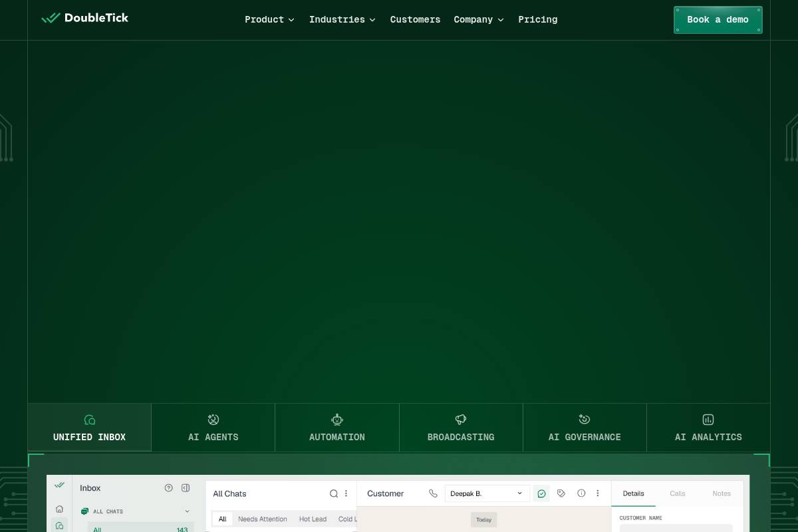This screenshot has width=798, height=532.
Task: Click the help icon beside Inbox
Action: pyautogui.click(x=169, y=488)
